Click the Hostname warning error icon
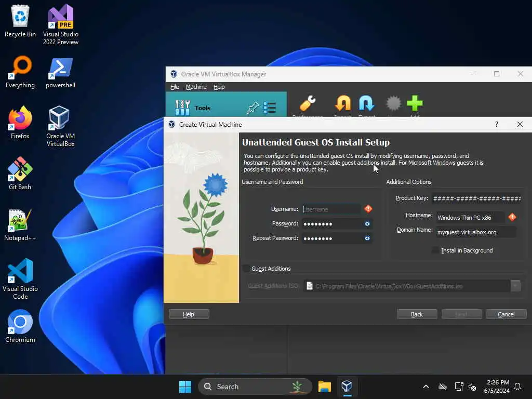The width and height of the screenshot is (532, 399). 512,217
